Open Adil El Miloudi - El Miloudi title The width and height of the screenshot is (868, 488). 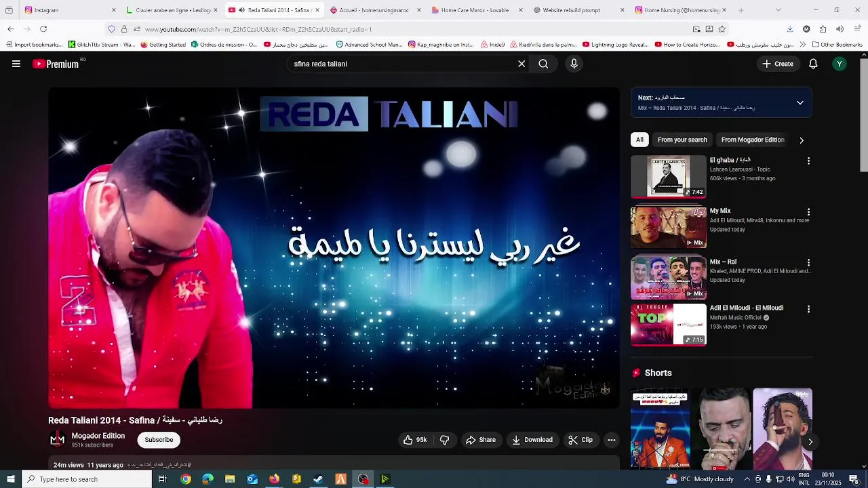pyautogui.click(x=747, y=308)
